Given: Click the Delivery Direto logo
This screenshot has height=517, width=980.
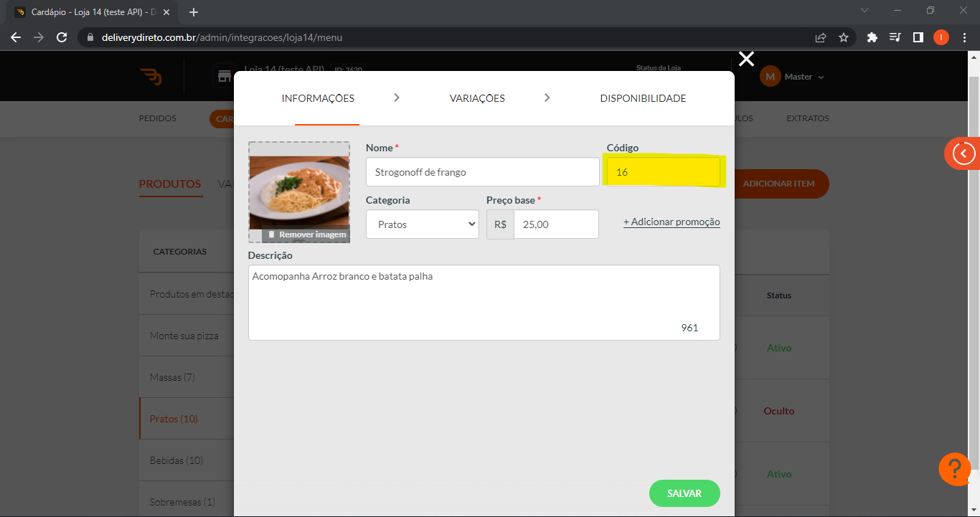Looking at the screenshot, I should point(151,76).
